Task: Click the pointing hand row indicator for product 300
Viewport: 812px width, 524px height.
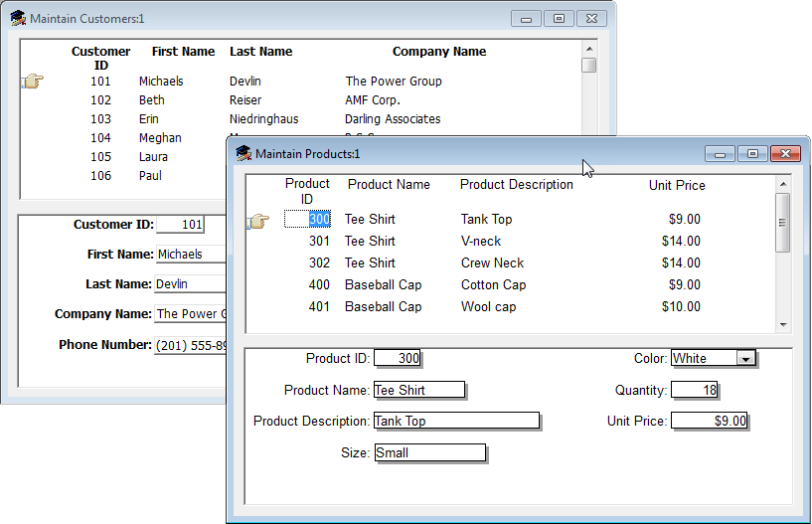Action: tap(257, 221)
